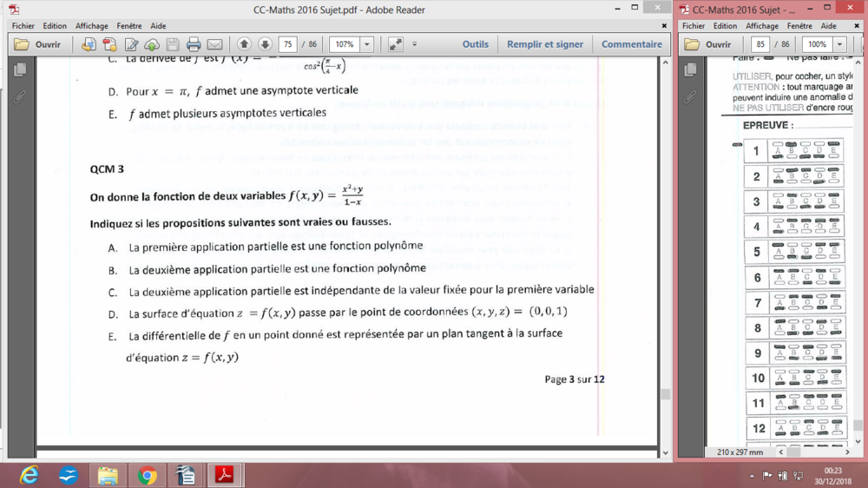
Task: Click horizontal scroll right arrow in right window
Action: (x=847, y=452)
